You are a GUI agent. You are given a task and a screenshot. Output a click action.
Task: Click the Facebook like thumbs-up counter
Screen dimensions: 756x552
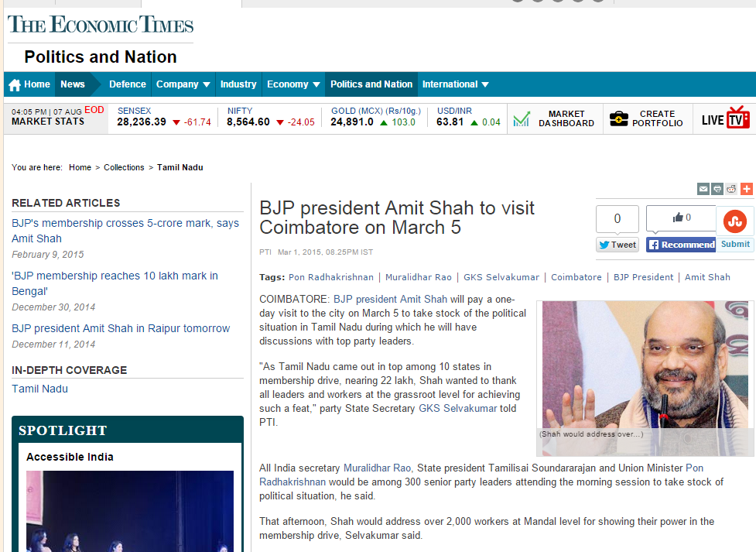681,218
